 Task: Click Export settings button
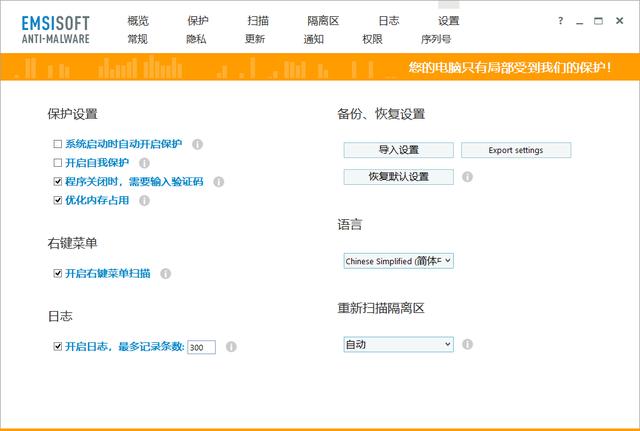[x=516, y=150]
